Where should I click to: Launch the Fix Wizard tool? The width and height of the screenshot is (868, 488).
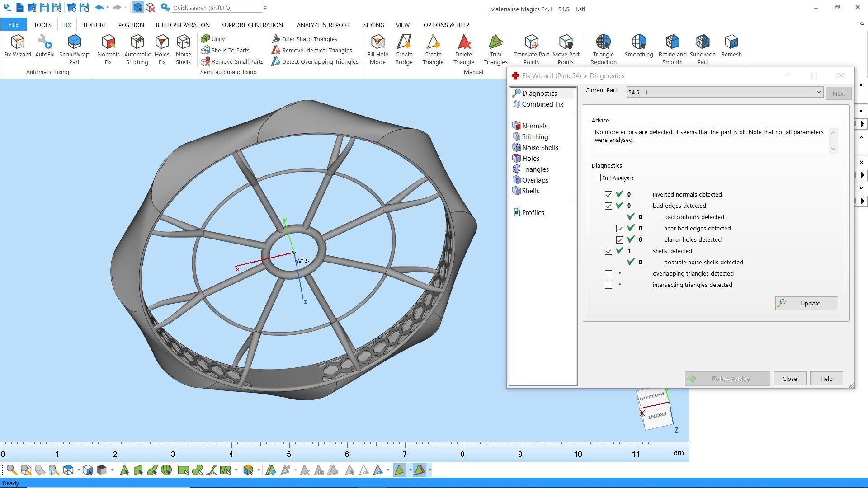pyautogui.click(x=18, y=46)
